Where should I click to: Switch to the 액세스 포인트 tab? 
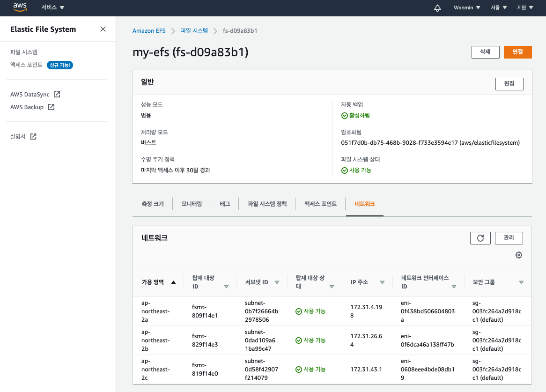320,204
